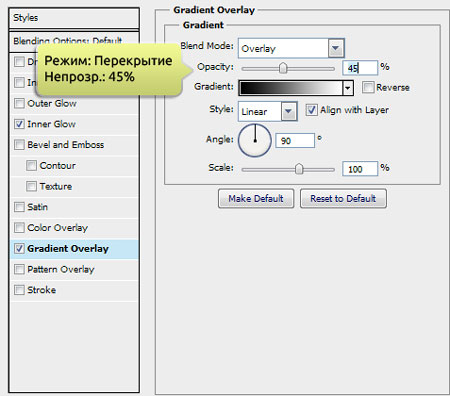Screen dimensions: 450x396
Task: Enable the Bevel and Emboss checkbox
Action: (x=19, y=145)
